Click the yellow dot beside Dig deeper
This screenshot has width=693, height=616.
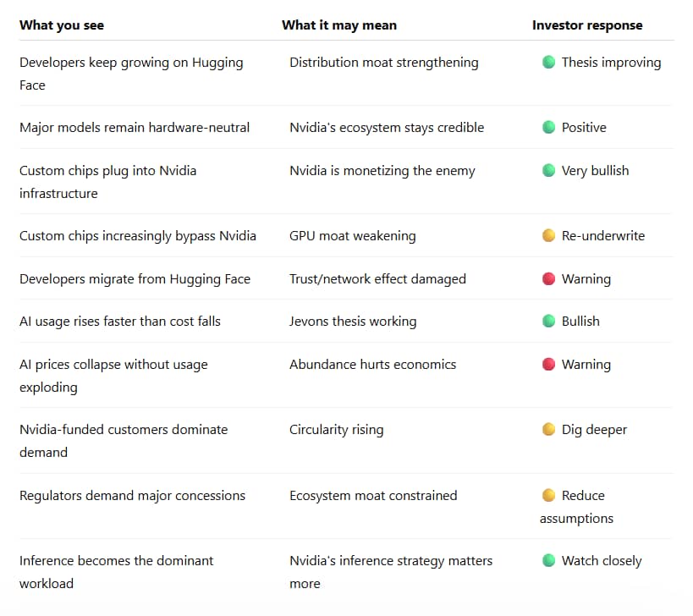548,429
